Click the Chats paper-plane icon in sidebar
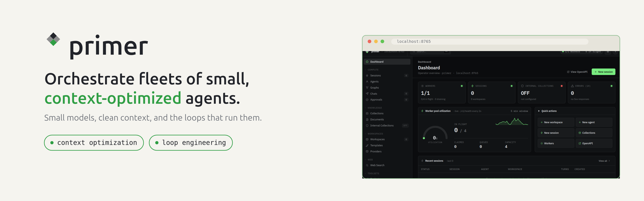Image resolution: width=644 pixels, height=201 pixels. 367,94
